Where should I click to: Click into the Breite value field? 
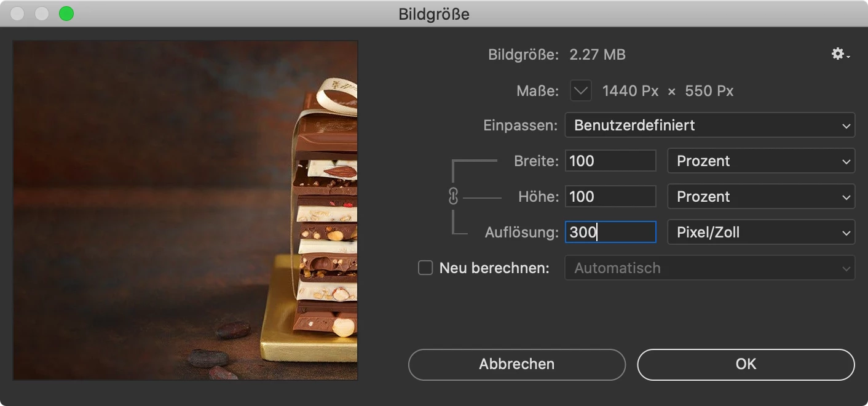click(x=610, y=161)
